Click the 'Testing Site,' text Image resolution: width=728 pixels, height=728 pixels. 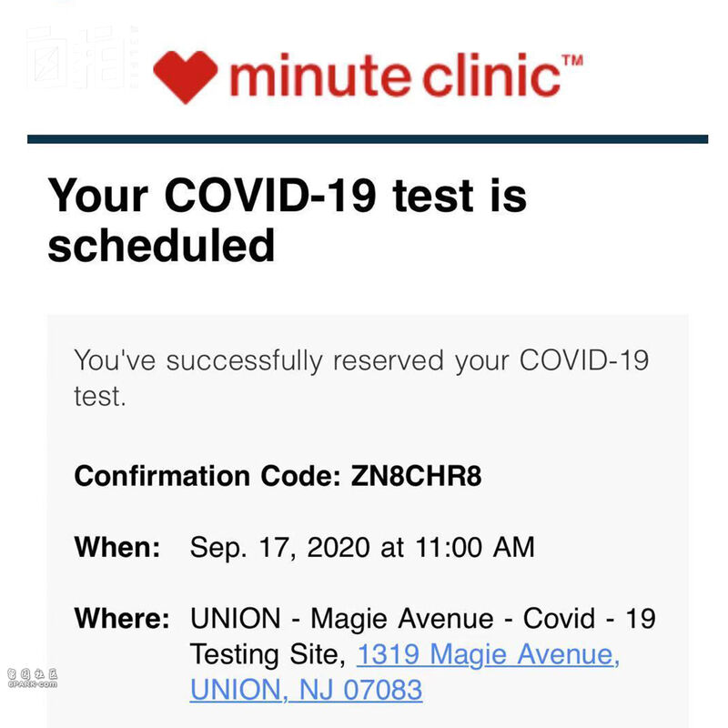click(x=268, y=654)
